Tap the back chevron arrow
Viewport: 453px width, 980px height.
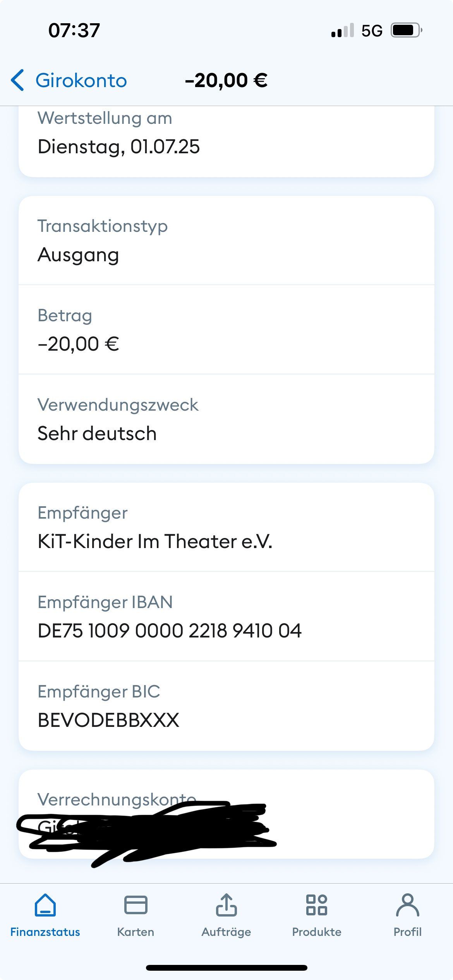point(18,81)
